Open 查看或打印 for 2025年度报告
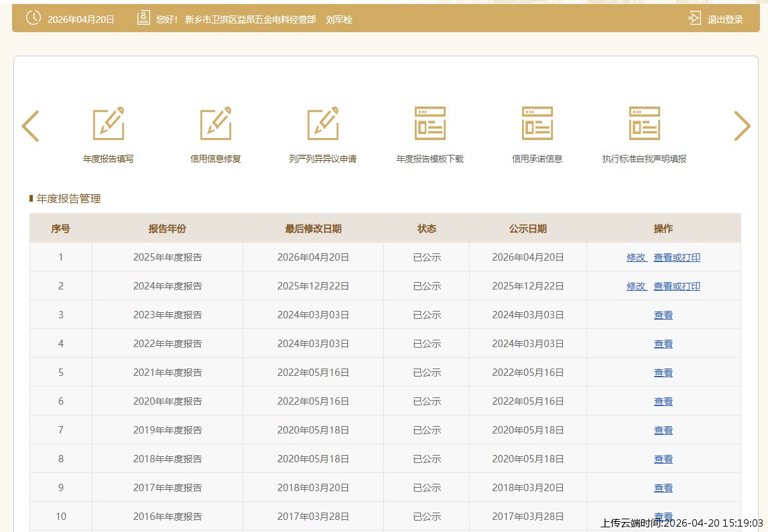 677,257
